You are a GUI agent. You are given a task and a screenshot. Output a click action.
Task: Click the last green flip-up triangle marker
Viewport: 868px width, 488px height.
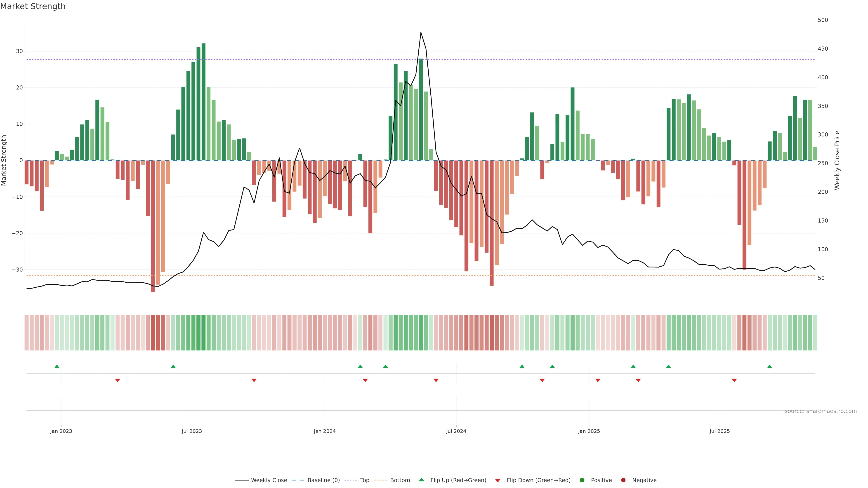(x=770, y=366)
